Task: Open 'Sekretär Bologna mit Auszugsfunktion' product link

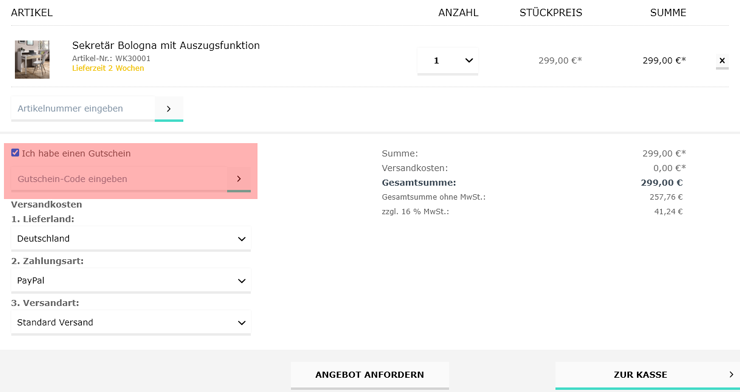Action: pyautogui.click(x=166, y=45)
